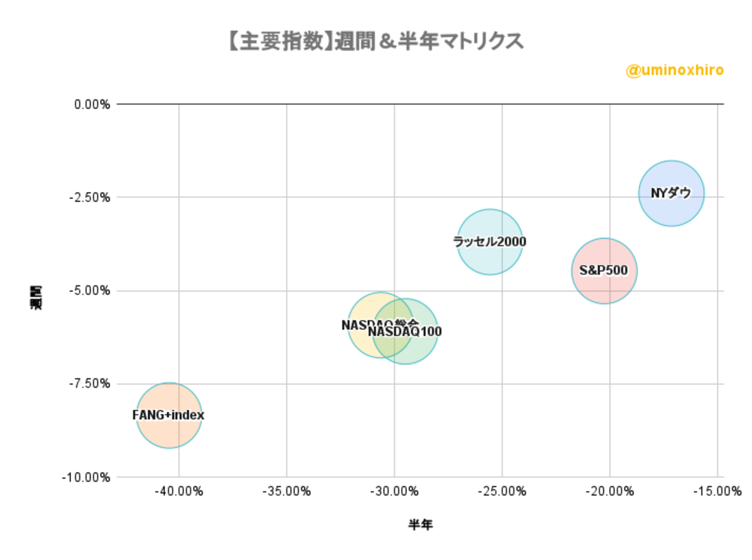Viewport: 752px width, 560px height.
Task: Click the ラッセル2000 bubble
Action: click(489, 242)
